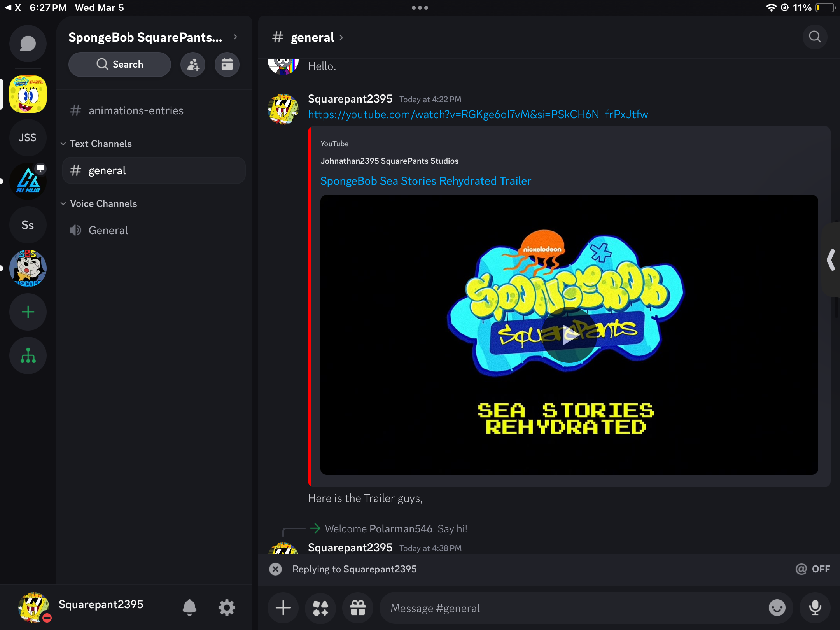
Task: Tap the 'Hello.' message
Action: 322,66
